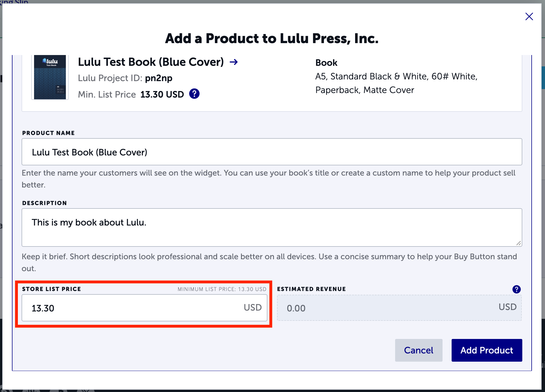545x392 pixels.
Task: Select the Lulu Project ID pn2np
Action: [159, 78]
